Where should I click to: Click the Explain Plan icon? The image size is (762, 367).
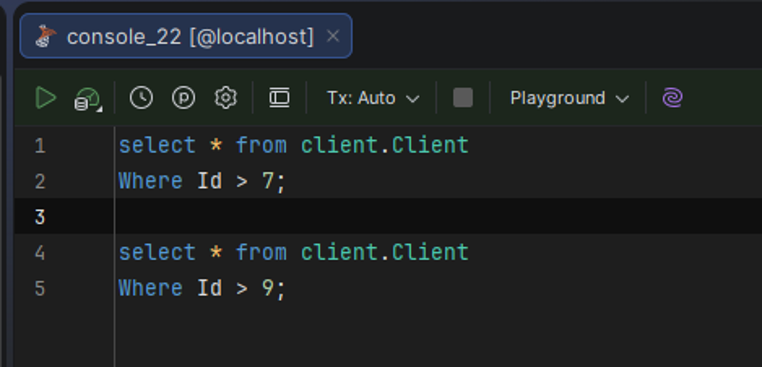point(87,99)
